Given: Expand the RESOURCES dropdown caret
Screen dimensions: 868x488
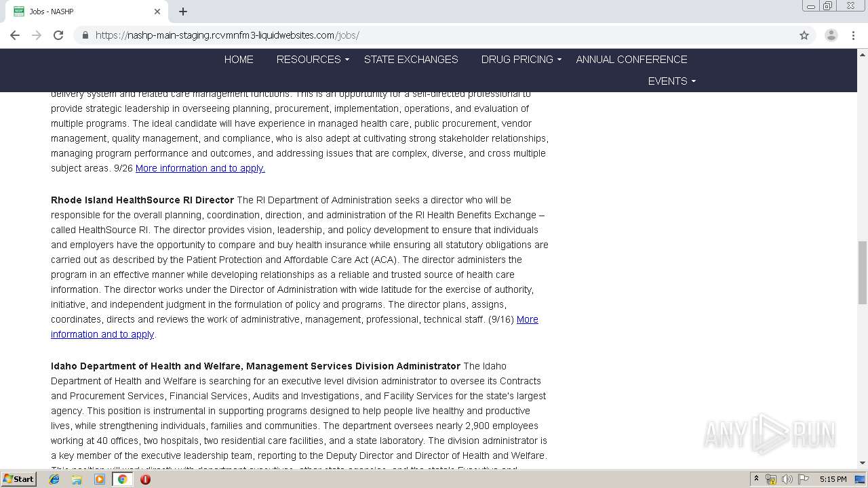Looking at the screenshot, I should click(347, 60).
